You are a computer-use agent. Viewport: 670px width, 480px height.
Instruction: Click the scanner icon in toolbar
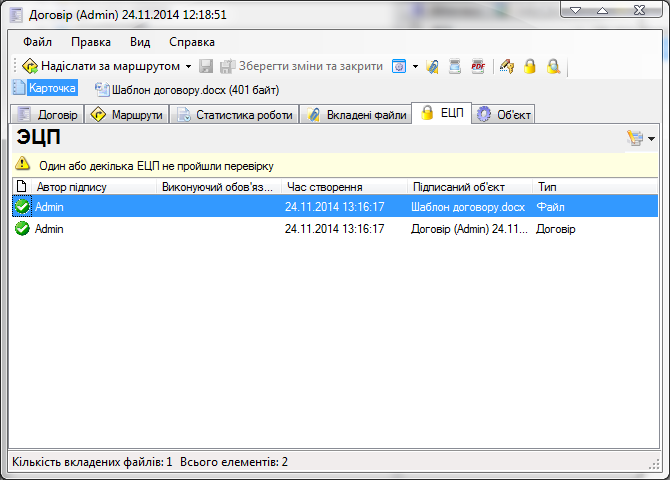coord(455,66)
